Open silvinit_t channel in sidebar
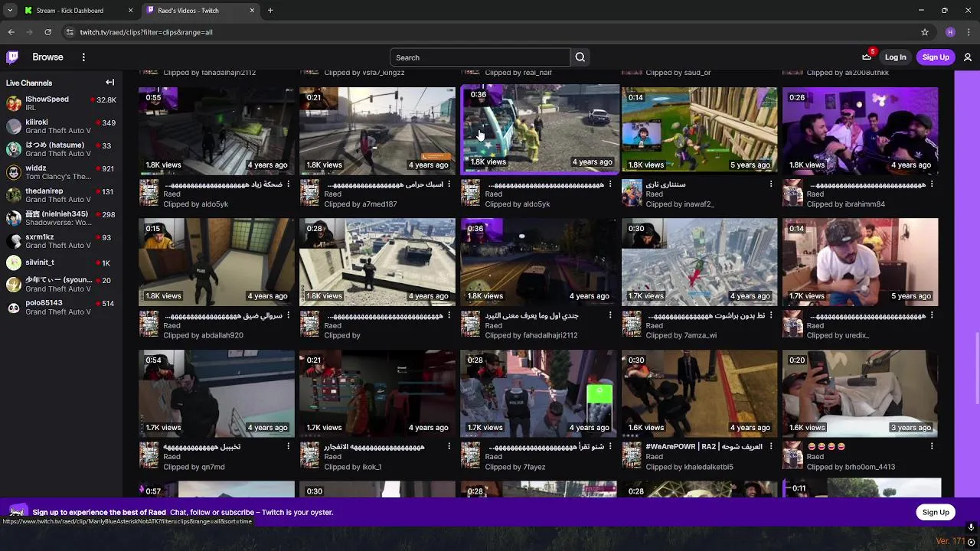 [61, 262]
